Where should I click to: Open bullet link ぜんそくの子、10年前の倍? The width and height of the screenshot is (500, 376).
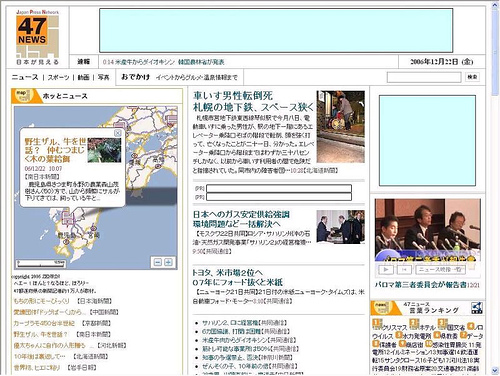coord(249,366)
